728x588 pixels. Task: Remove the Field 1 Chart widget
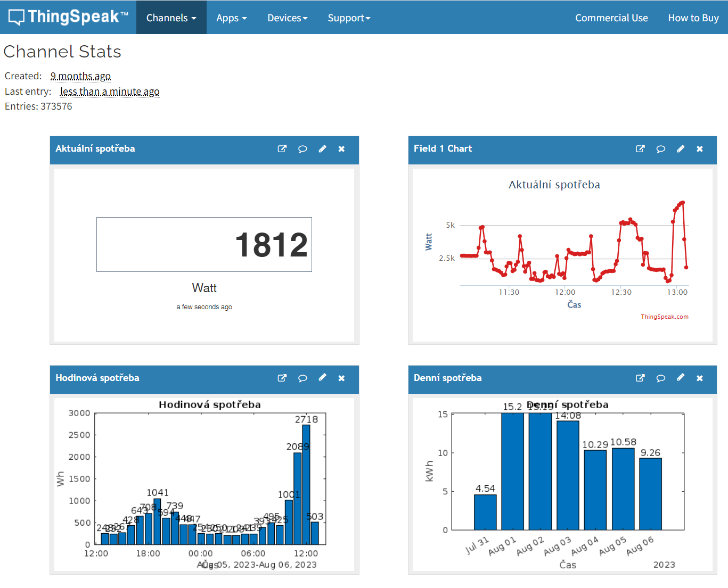(x=700, y=149)
